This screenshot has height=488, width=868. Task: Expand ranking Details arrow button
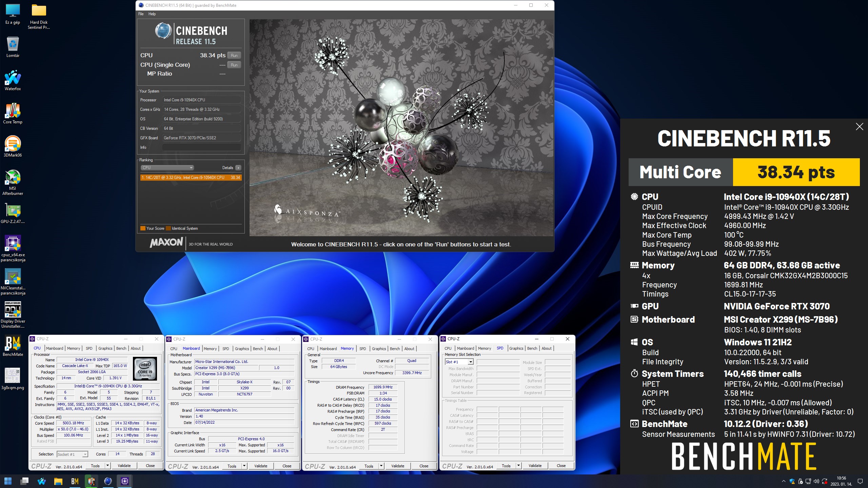coord(238,168)
